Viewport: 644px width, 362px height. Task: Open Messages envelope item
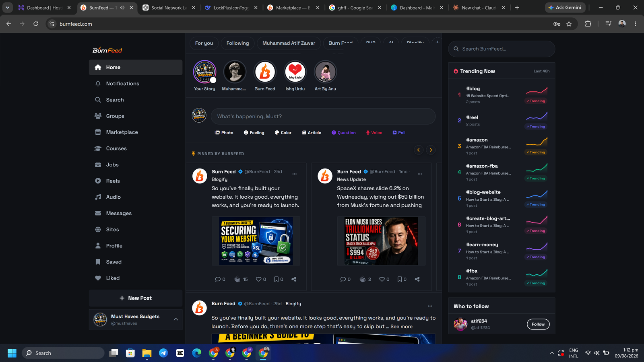[x=135, y=213]
